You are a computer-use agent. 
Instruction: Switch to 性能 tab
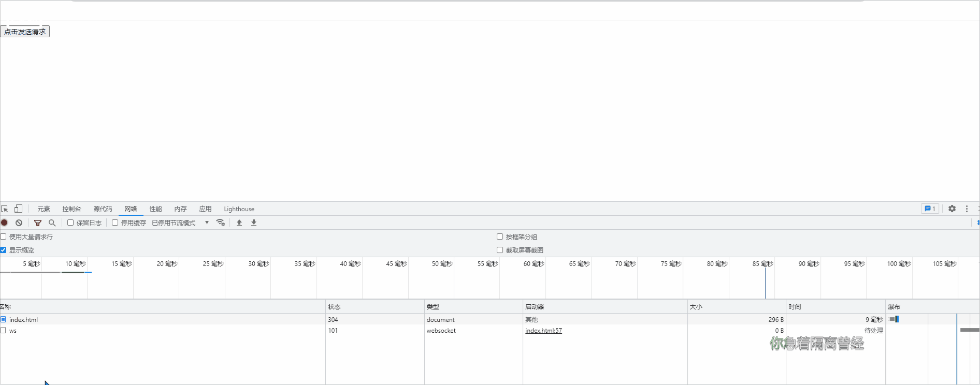pos(155,209)
